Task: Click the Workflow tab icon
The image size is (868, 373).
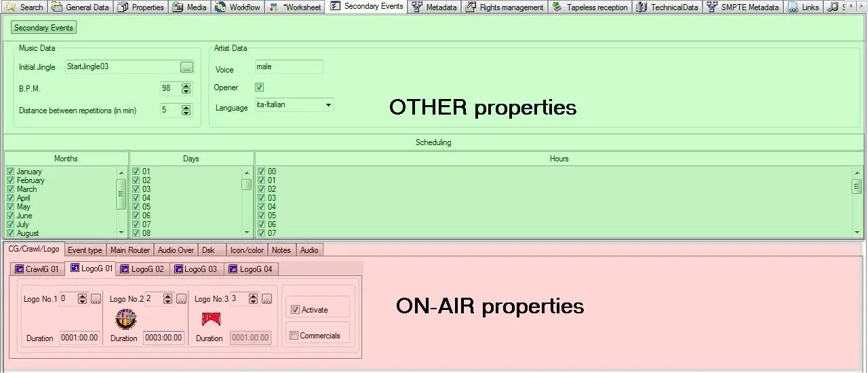Action: tap(220, 7)
